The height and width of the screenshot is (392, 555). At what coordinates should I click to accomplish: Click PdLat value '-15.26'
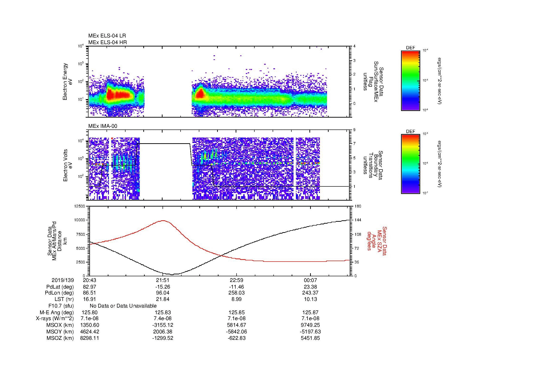point(163,287)
